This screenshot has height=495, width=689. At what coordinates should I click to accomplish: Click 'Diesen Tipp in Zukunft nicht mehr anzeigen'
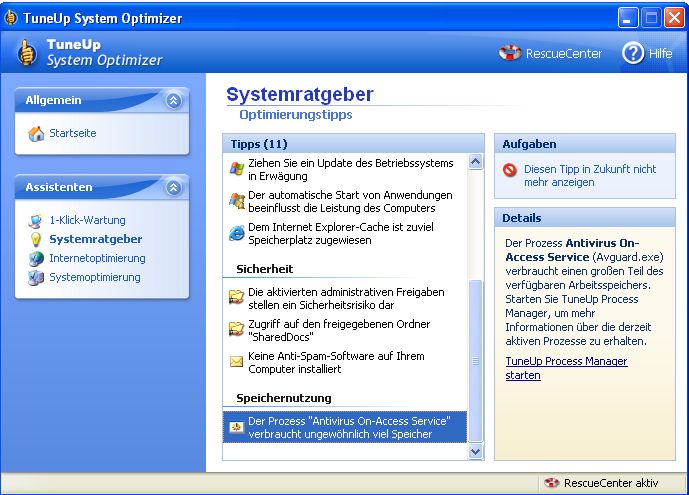point(590,175)
